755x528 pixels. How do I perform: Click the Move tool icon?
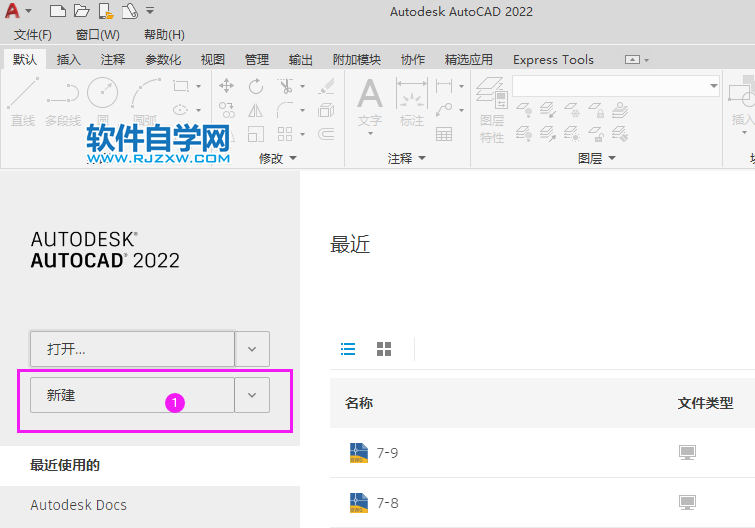point(226,86)
